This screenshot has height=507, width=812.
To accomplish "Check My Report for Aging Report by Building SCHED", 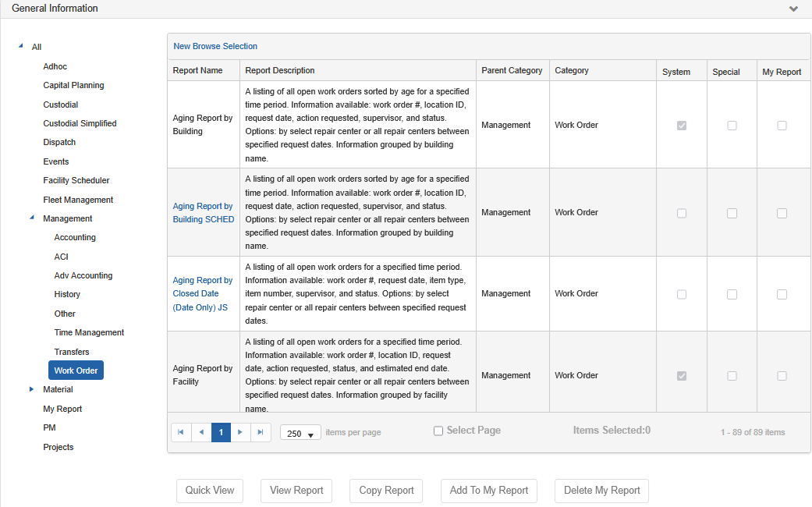I will [782, 213].
